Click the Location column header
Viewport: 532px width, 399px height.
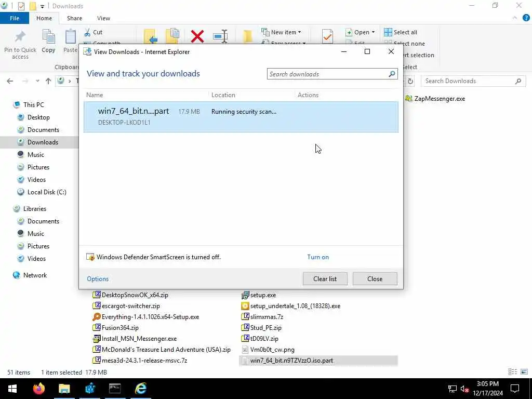pos(223,95)
